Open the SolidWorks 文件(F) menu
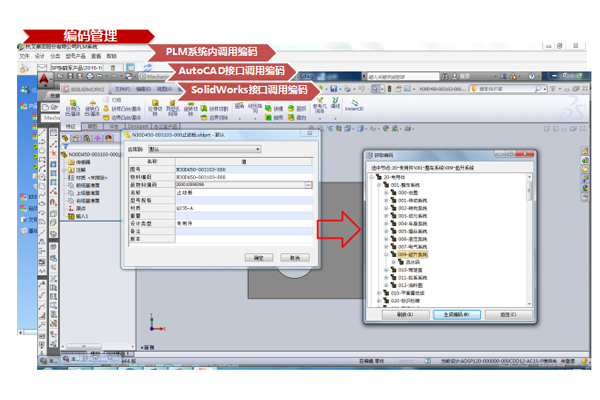This screenshot has width=600, height=400. pyautogui.click(x=122, y=89)
